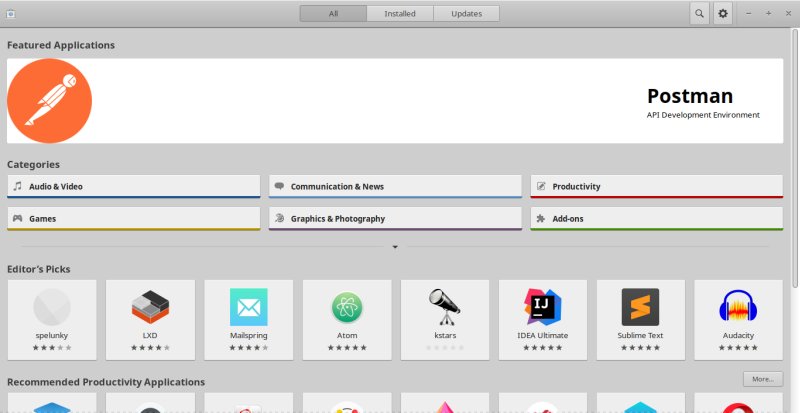Click the Audacity name label
This screenshot has height=413, width=800.
(x=738, y=336)
